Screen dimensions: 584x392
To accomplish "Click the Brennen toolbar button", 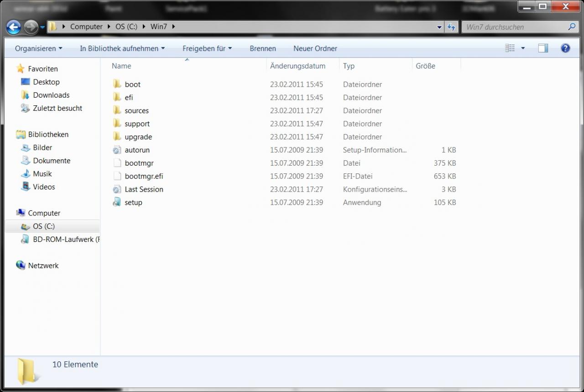I will click(x=263, y=48).
